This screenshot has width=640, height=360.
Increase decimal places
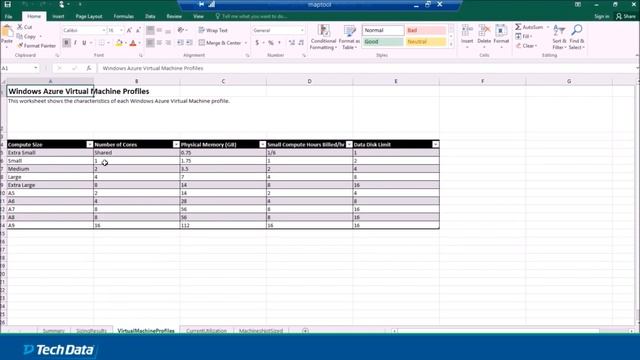tap(291, 43)
